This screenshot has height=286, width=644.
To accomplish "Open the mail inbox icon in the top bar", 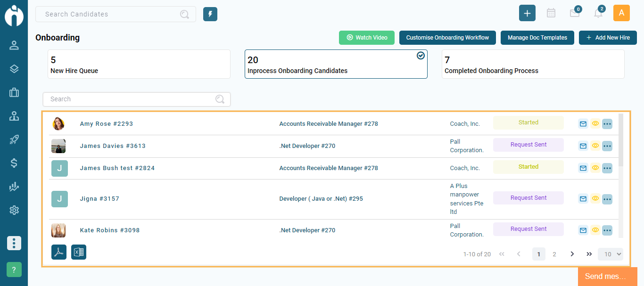I will [x=574, y=13].
